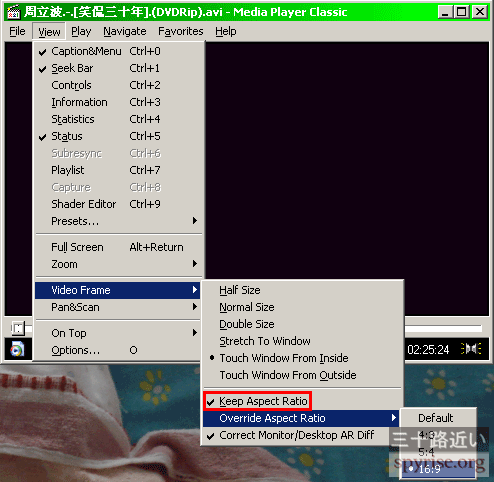Close the open View menu
This screenshot has height=482, width=494.
tap(49, 32)
